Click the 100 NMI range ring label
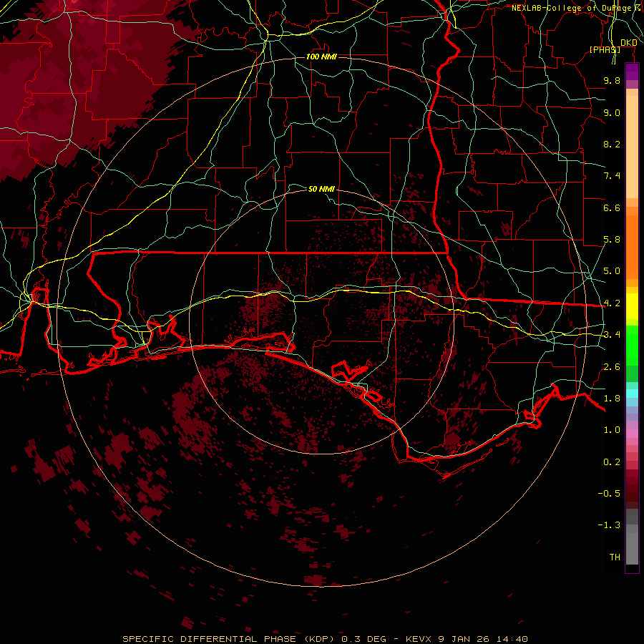The image size is (644, 644). click(x=321, y=57)
